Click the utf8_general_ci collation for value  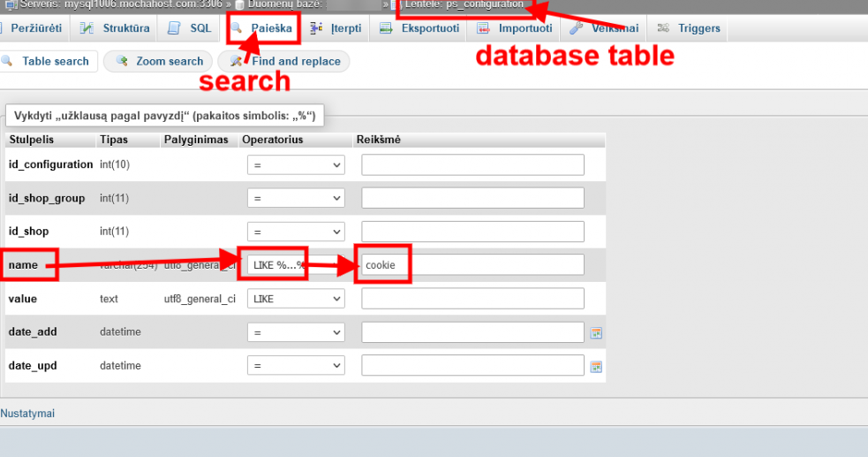click(200, 299)
